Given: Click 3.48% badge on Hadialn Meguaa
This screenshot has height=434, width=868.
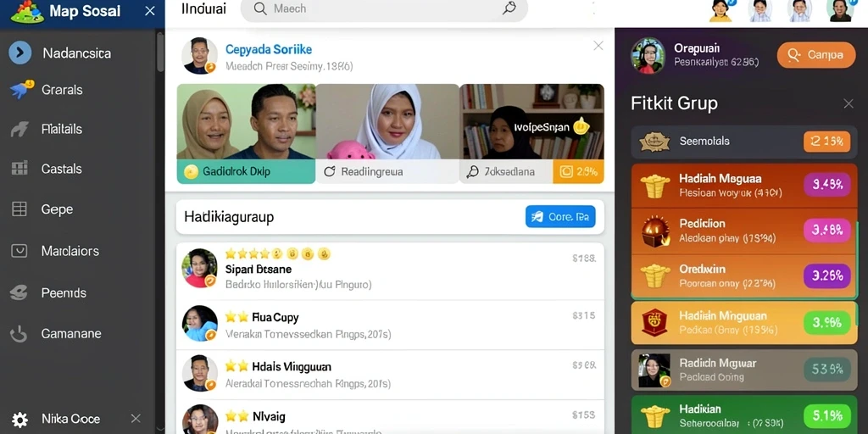Looking at the screenshot, I should coord(827,184).
